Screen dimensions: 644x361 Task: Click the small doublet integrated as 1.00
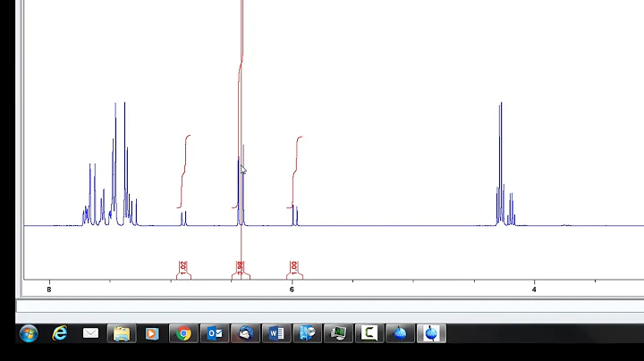tap(295, 215)
